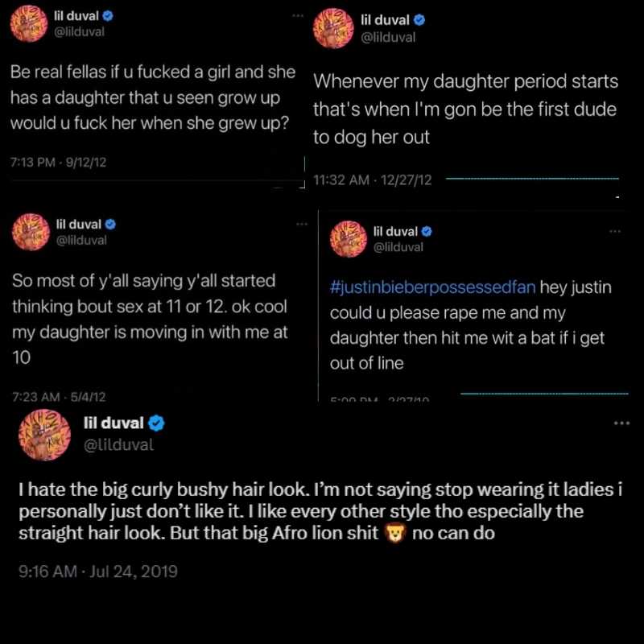
Task: Open the profile avatar on the 9/12/12 tweet
Action: click(29, 24)
